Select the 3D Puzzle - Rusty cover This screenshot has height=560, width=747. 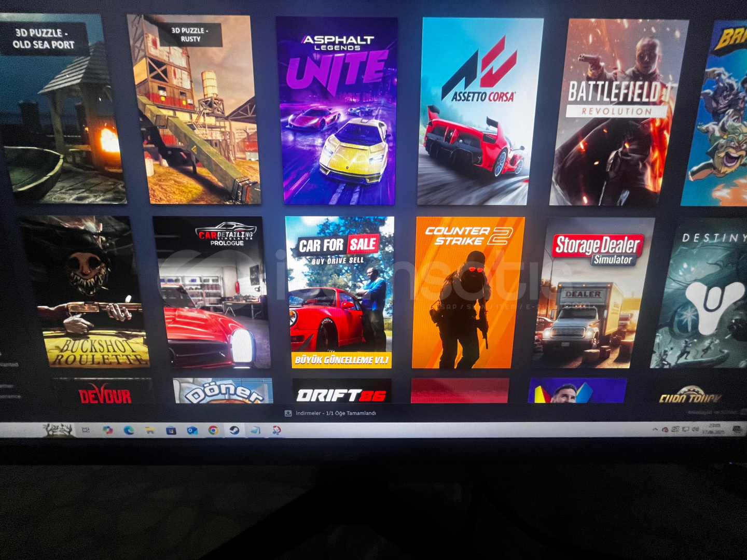(194, 109)
